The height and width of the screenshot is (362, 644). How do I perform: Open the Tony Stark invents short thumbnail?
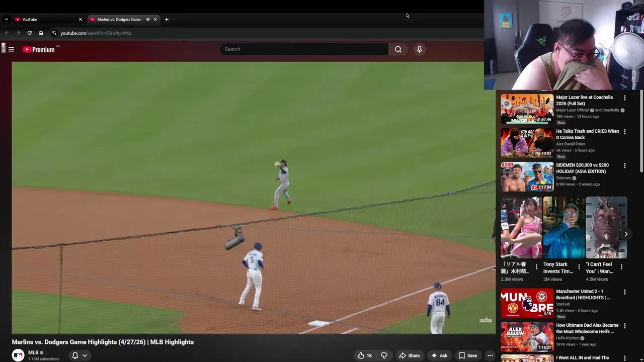(x=564, y=227)
